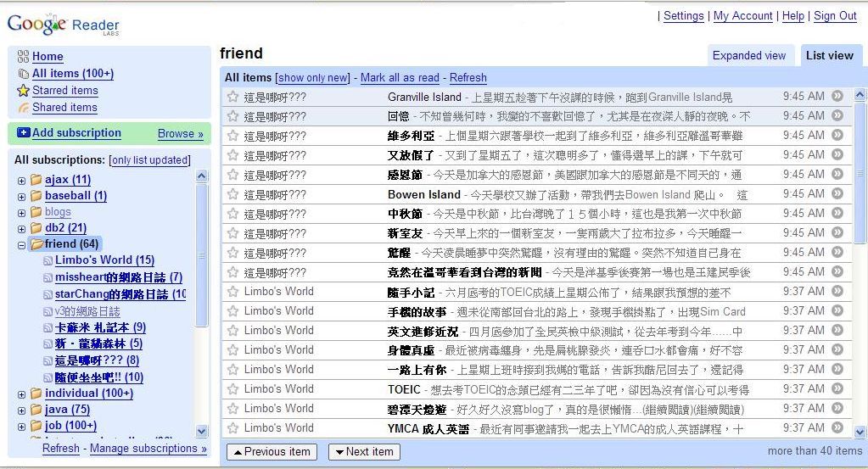Expand the ajax folder
Image resolution: width=868 pixels, height=469 pixels.
pos(21,181)
